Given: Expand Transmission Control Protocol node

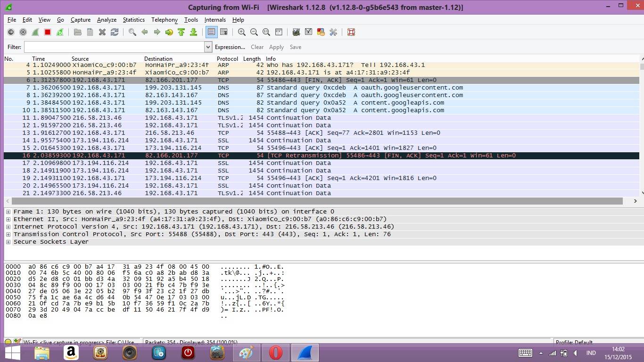Looking at the screenshot, I should tap(8, 234).
